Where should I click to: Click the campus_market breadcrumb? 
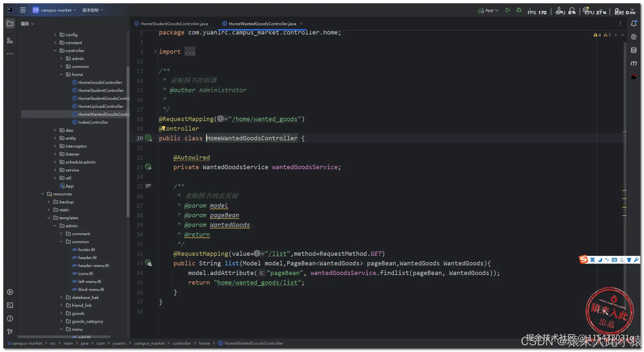(149, 343)
